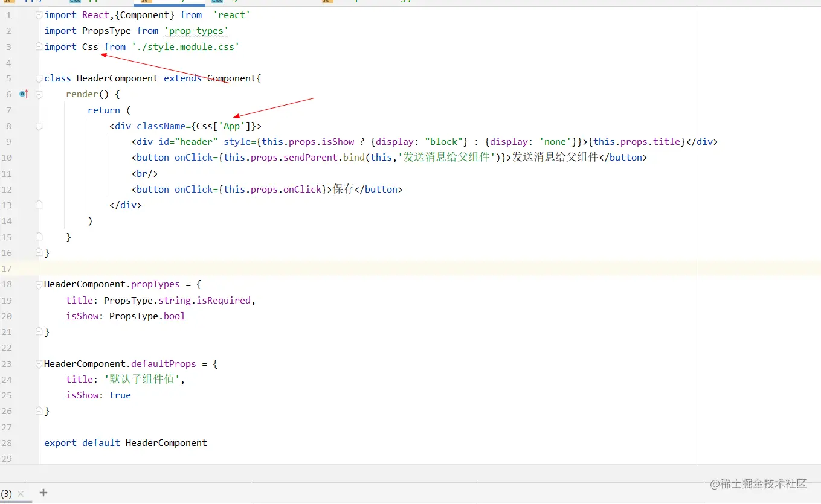
Task: Click the fold end marker on line 26
Action: pyautogui.click(x=39, y=411)
